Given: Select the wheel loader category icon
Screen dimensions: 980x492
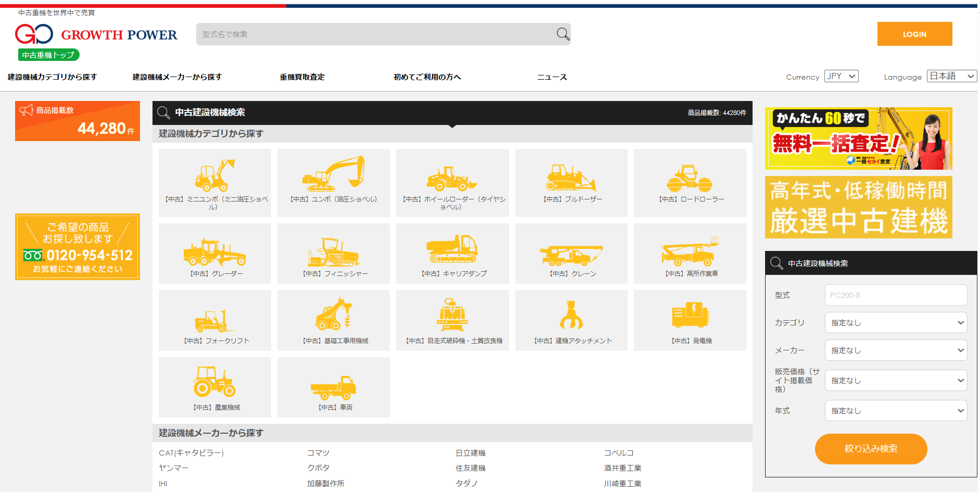Looking at the screenshot, I should (452, 178).
